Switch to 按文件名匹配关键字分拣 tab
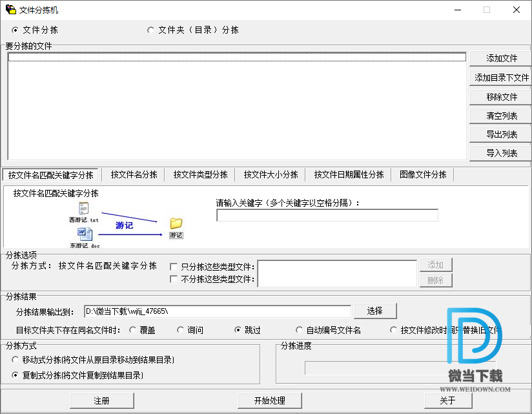 click(x=50, y=175)
